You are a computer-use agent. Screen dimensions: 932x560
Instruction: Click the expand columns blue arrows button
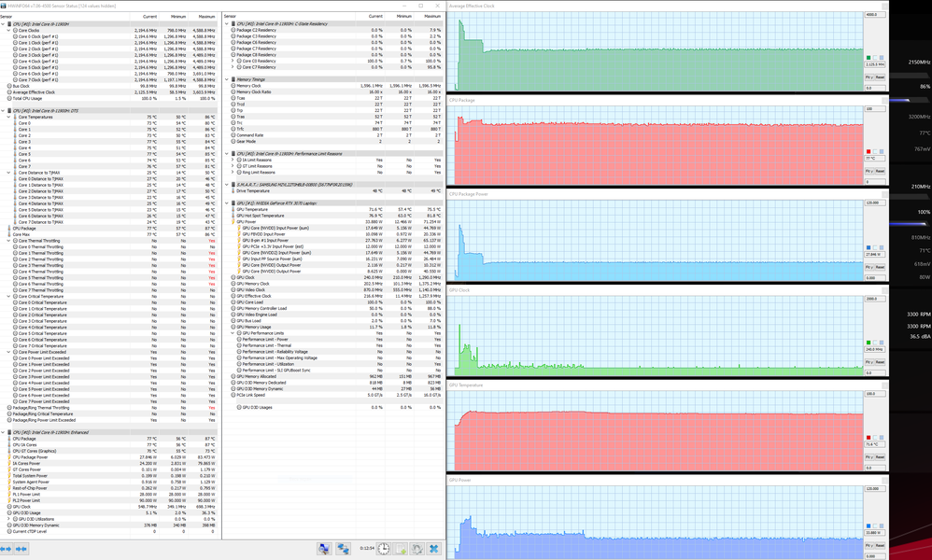[6, 549]
